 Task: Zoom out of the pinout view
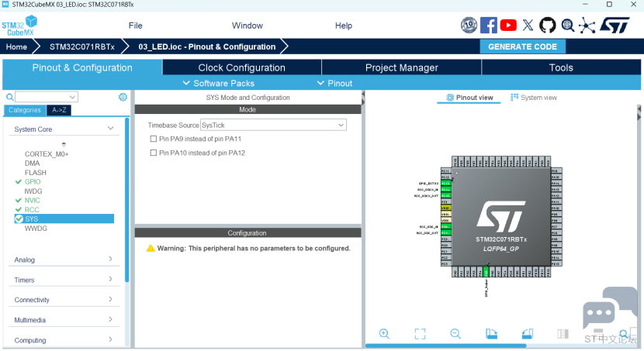click(x=455, y=334)
